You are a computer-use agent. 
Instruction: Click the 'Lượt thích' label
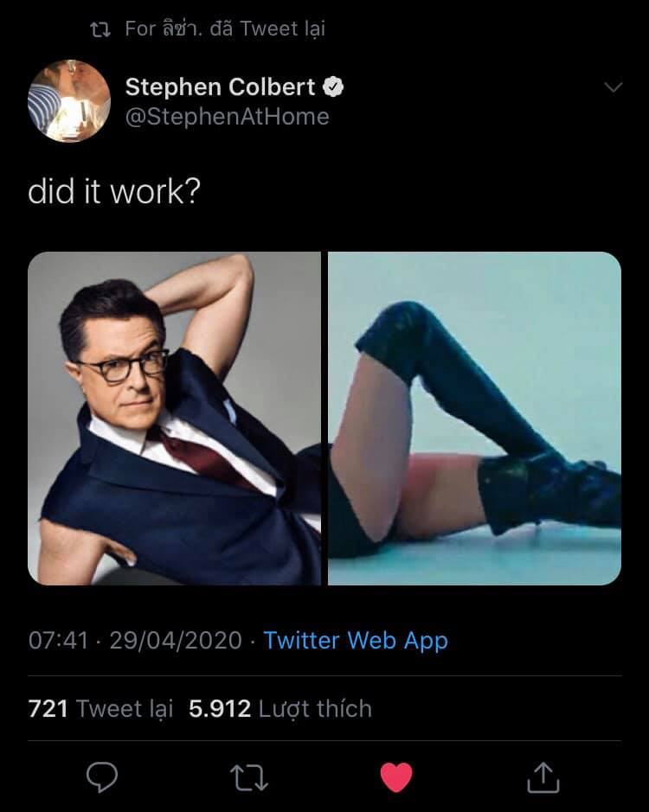click(314, 709)
